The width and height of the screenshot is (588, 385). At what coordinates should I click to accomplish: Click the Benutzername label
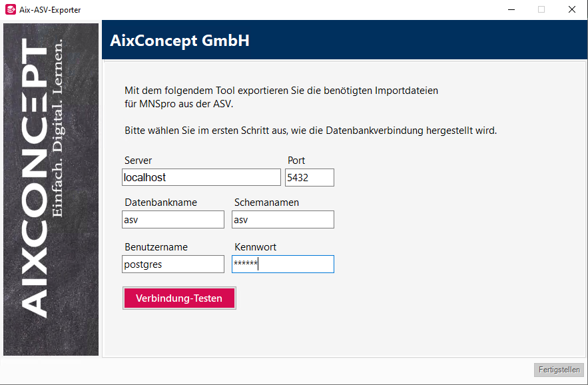pos(156,247)
